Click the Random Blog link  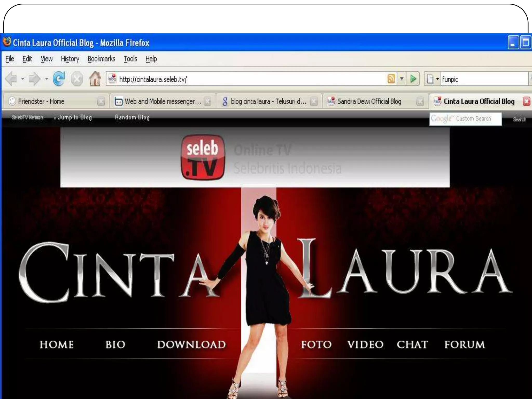(x=132, y=117)
